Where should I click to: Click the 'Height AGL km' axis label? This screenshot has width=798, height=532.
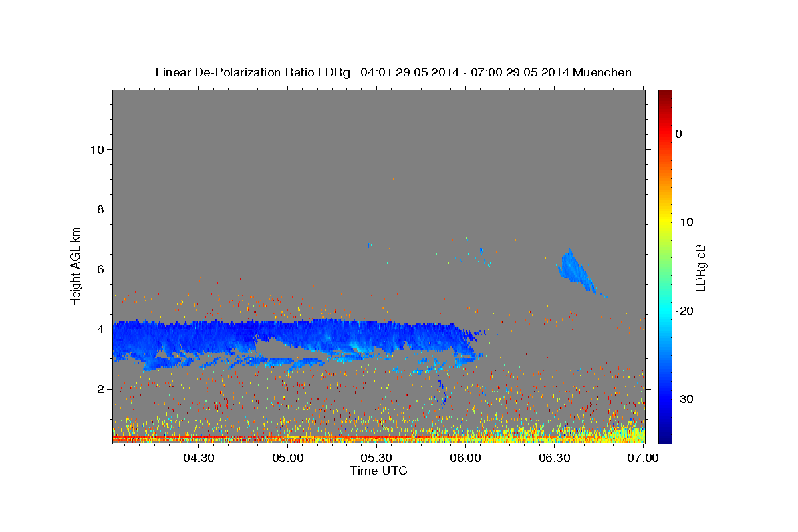76,265
